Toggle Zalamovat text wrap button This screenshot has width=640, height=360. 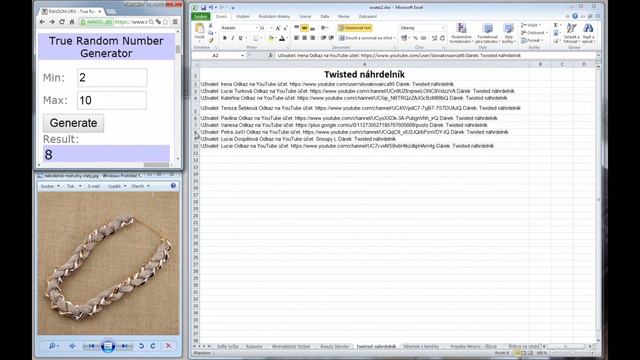(x=355, y=28)
